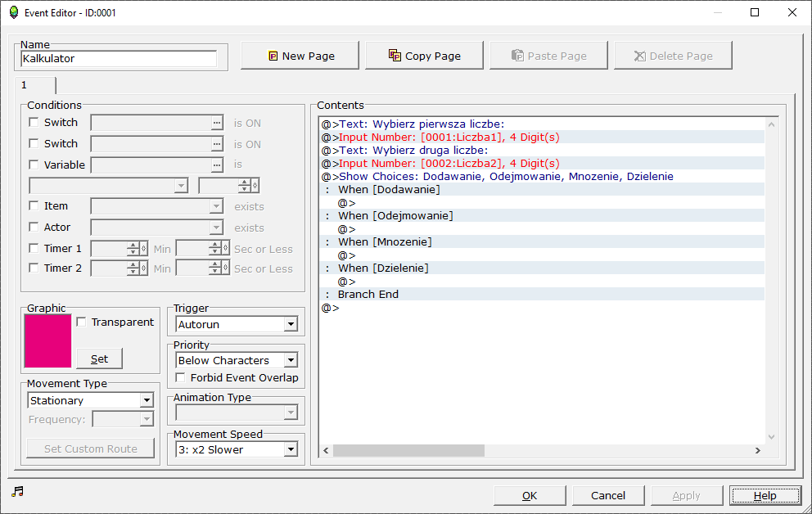
Task: Click the Timer 2 minutes spinner
Action: tap(120, 268)
